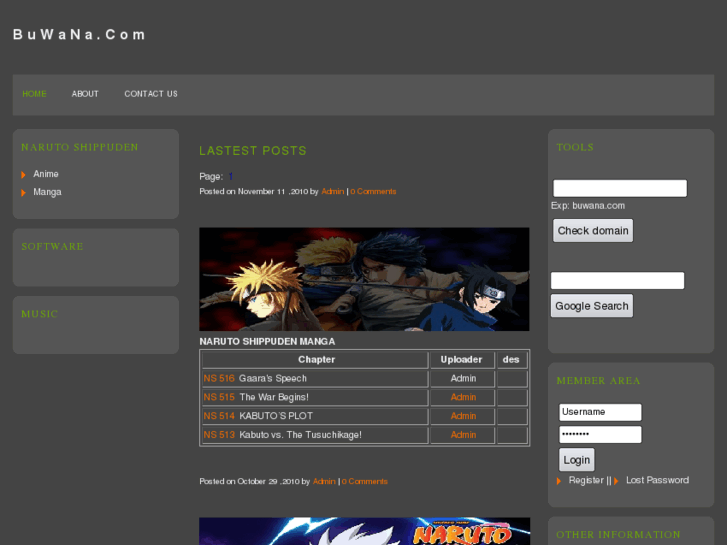The image size is (727, 545).
Task: Click 'KABUTO'S PLOT' chapter title
Action: (276, 416)
